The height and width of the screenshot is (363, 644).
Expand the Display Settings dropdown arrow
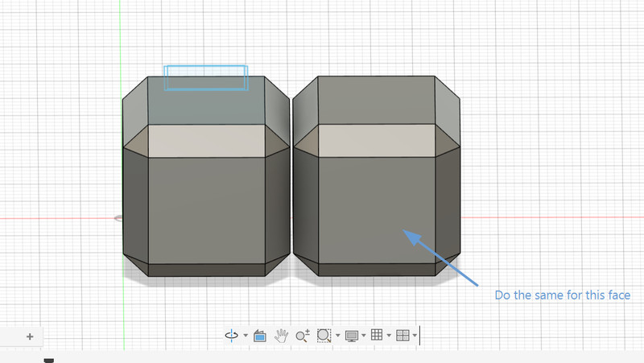tap(364, 336)
